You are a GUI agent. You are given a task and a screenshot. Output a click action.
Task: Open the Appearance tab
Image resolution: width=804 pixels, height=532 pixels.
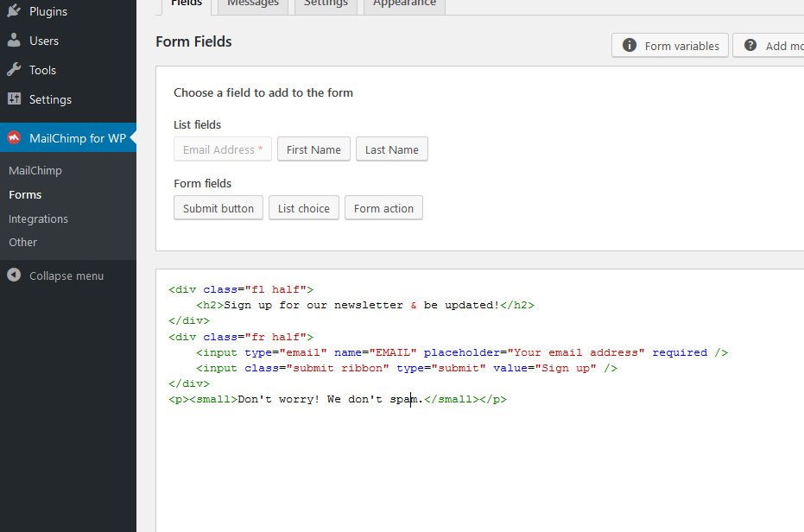click(x=404, y=4)
